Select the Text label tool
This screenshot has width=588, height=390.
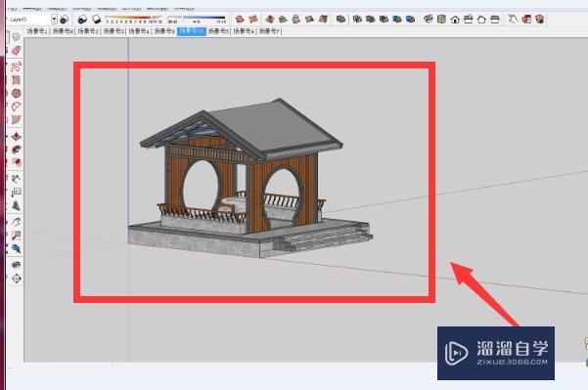pos(16,193)
